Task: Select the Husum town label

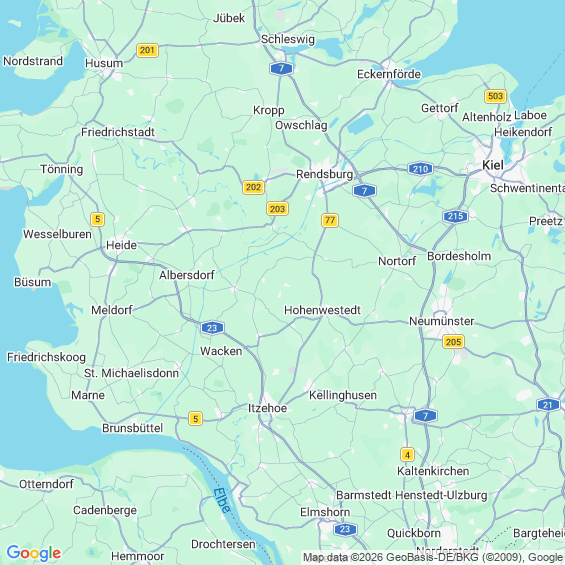Action: [104, 63]
